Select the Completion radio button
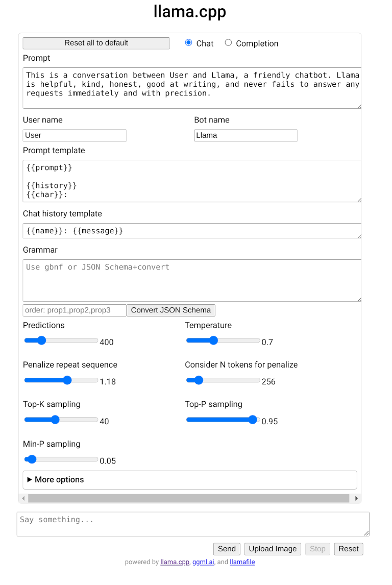The image size is (392, 585). 228,42
